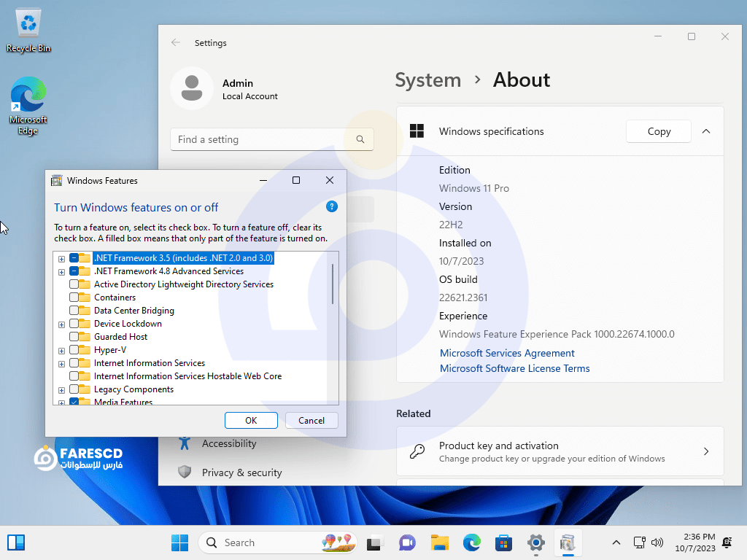747x560 pixels.
Task: Enable the Legacy Components checkbox
Action: tap(74, 389)
